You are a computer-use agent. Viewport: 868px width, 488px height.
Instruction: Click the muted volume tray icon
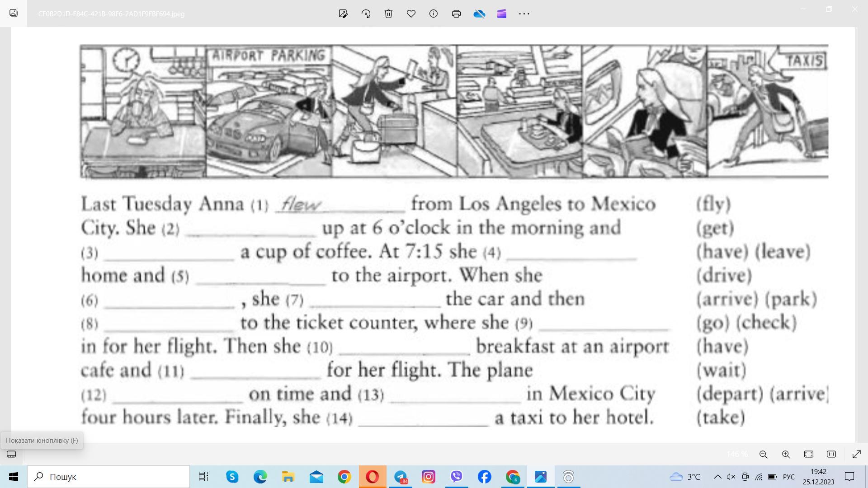coord(731,477)
